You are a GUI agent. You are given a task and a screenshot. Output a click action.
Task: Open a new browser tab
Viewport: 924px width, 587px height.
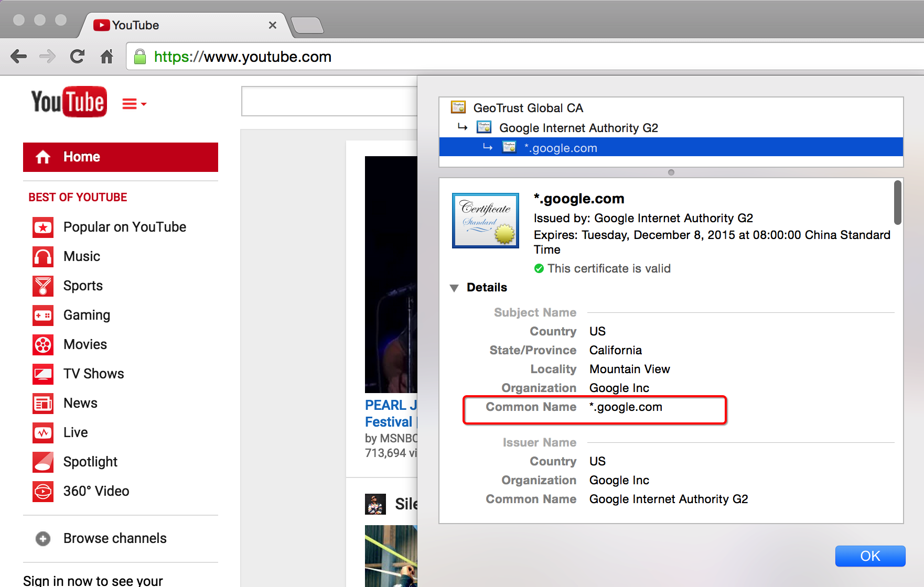point(307,25)
